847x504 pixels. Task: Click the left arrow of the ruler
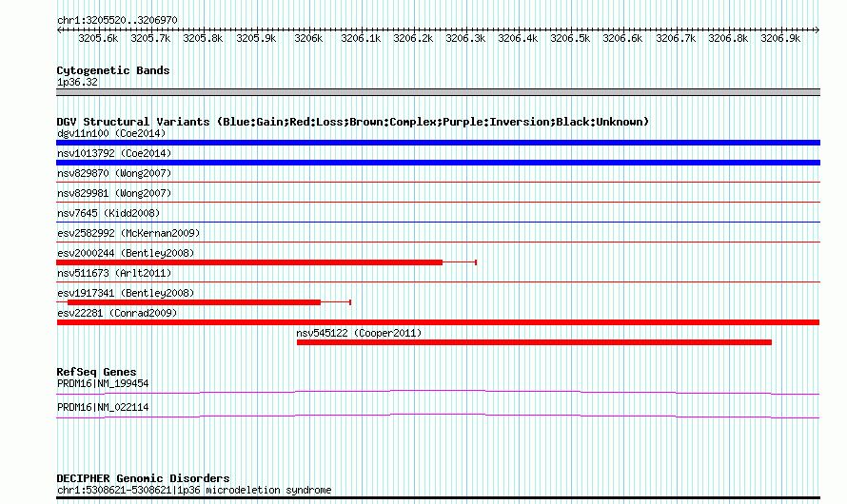coord(59,29)
